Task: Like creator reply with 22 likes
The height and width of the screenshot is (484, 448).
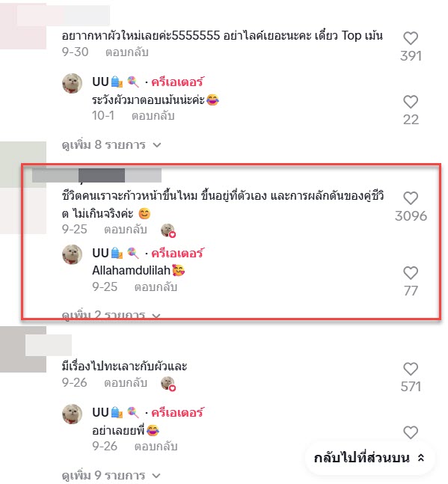Action: click(411, 102)
